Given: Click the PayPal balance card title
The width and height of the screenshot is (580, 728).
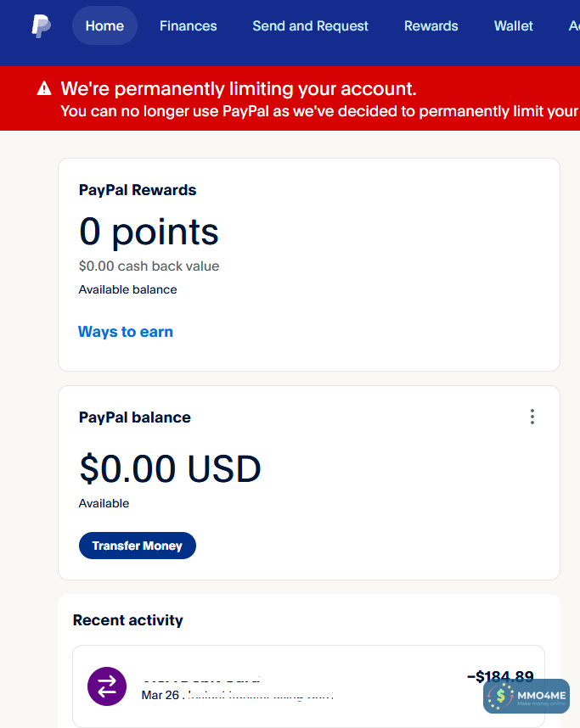Looking at the screenshot, I should (135, 417).
